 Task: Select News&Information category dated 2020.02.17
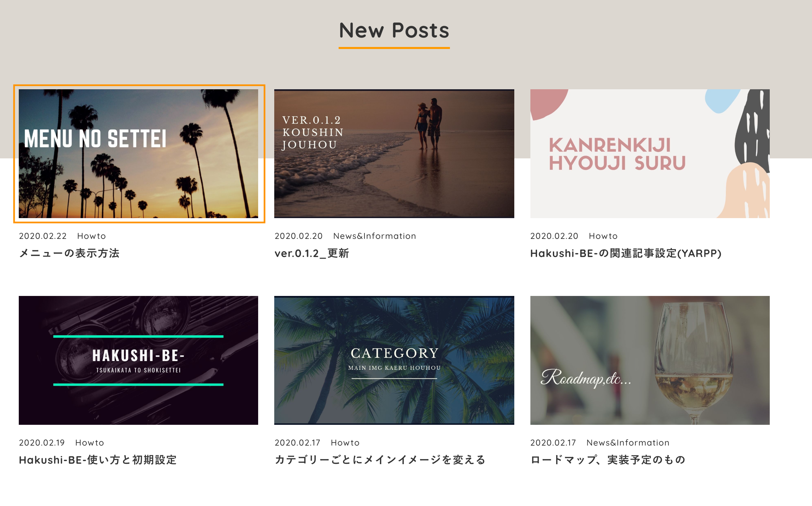pyautogui.click(x=628, y=443)
